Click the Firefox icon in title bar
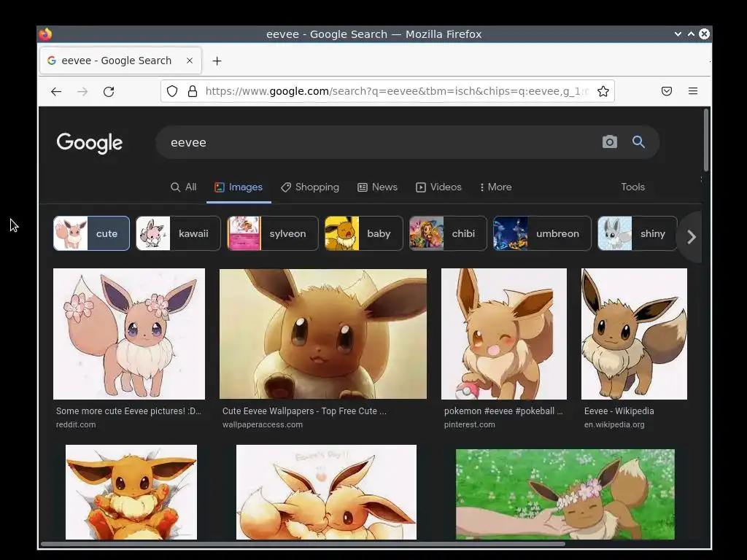 click(x=45, y=34)
